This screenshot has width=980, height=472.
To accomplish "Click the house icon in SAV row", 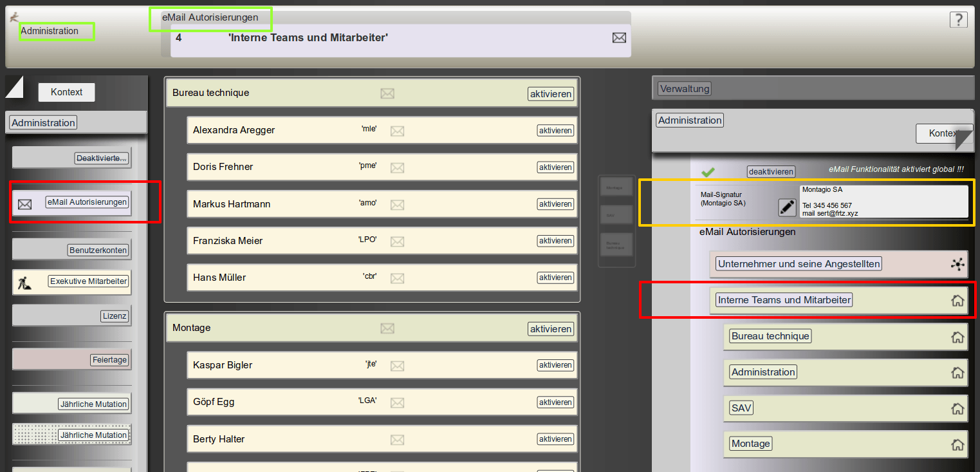I will 957,409.
